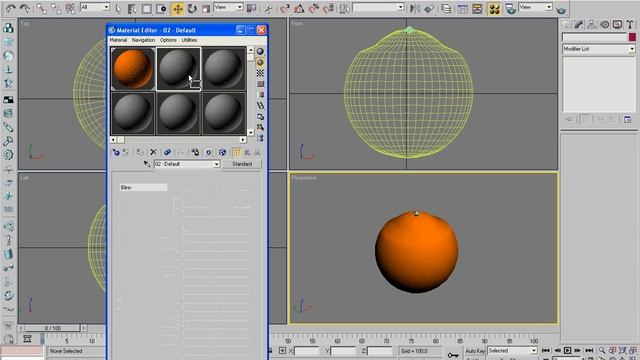
Task: Toggle the 3D Snaps icon
Action: click(285, 8)
